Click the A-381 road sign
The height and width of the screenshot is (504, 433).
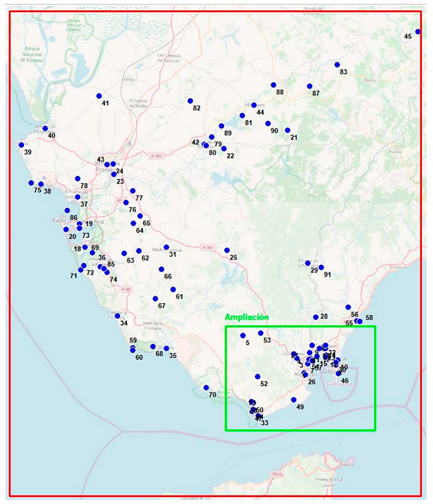(x=208, y=248)
